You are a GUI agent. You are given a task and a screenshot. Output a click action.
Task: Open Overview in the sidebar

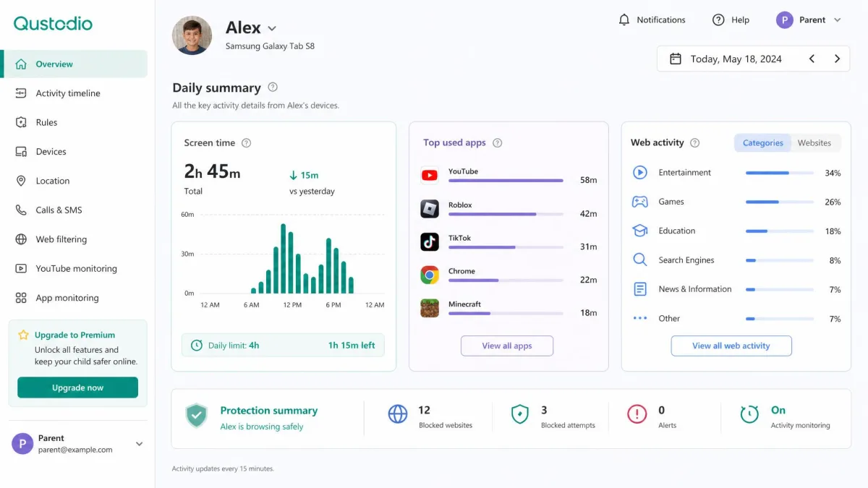(75, 64)
